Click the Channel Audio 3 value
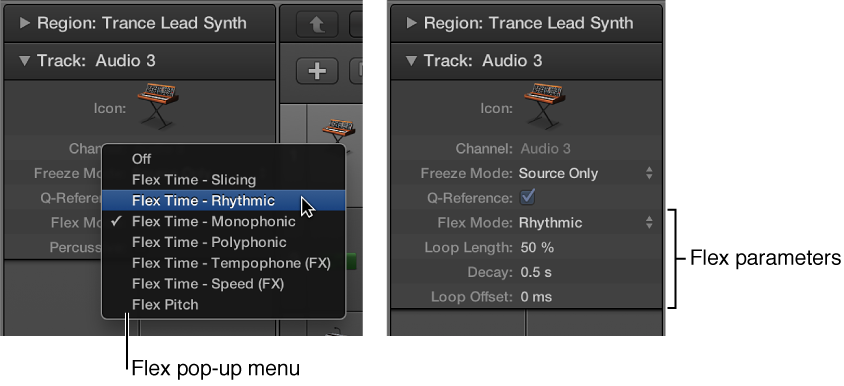Viewport: 844px width, 386px height. click(x=545, y=149)
